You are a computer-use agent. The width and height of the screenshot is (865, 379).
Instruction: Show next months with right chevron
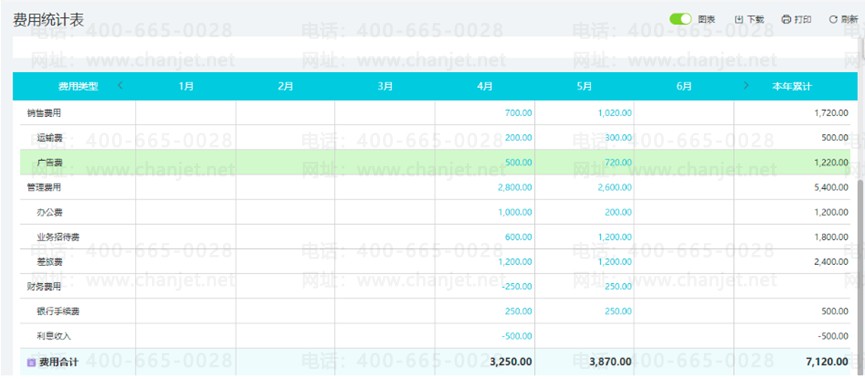tap(746, 86)
